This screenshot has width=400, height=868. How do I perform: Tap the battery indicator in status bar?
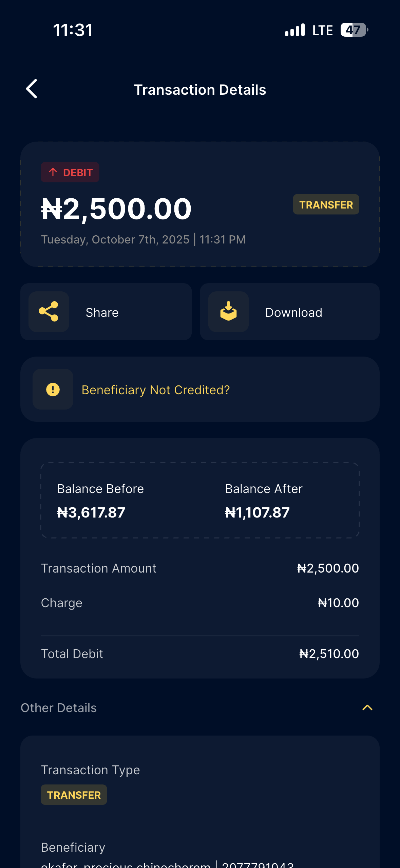354,30
